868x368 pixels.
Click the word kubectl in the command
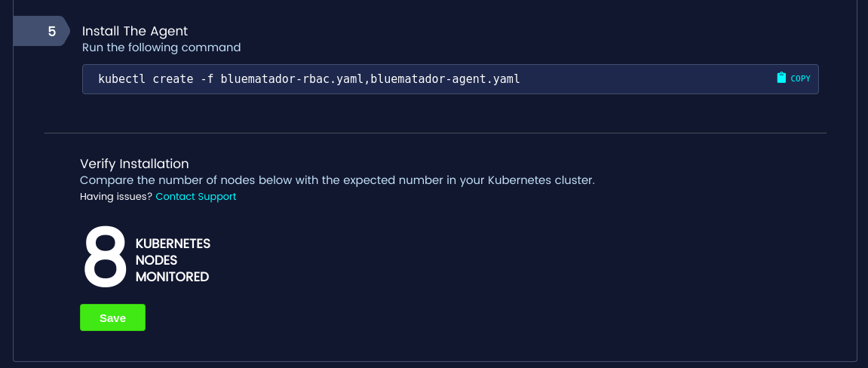(122, 78)
